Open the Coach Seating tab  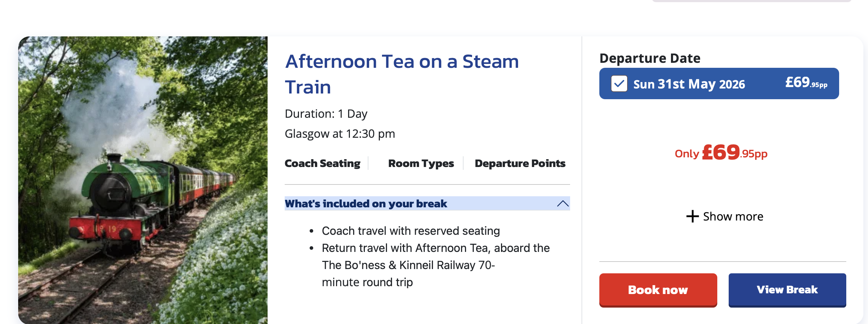[322, 163]
